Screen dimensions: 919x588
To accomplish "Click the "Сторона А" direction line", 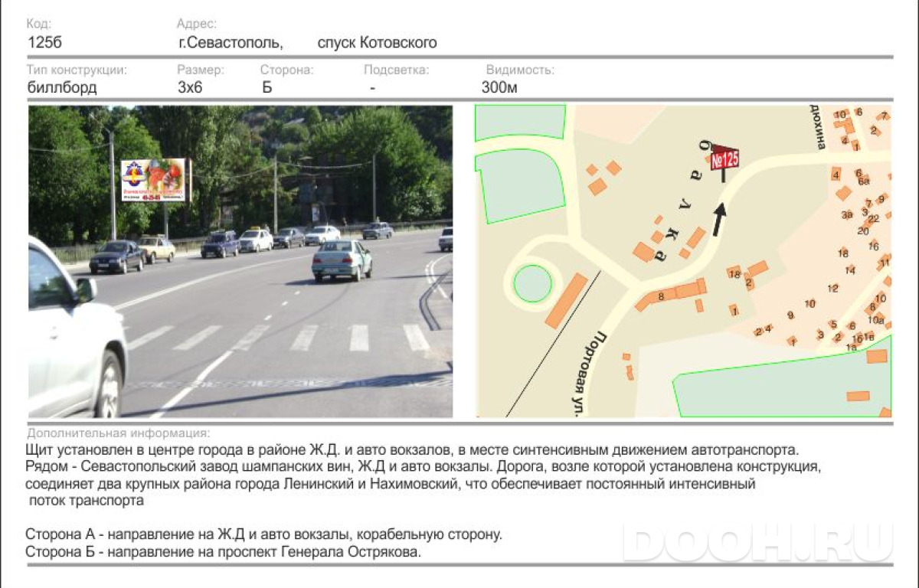I will 263,534.
